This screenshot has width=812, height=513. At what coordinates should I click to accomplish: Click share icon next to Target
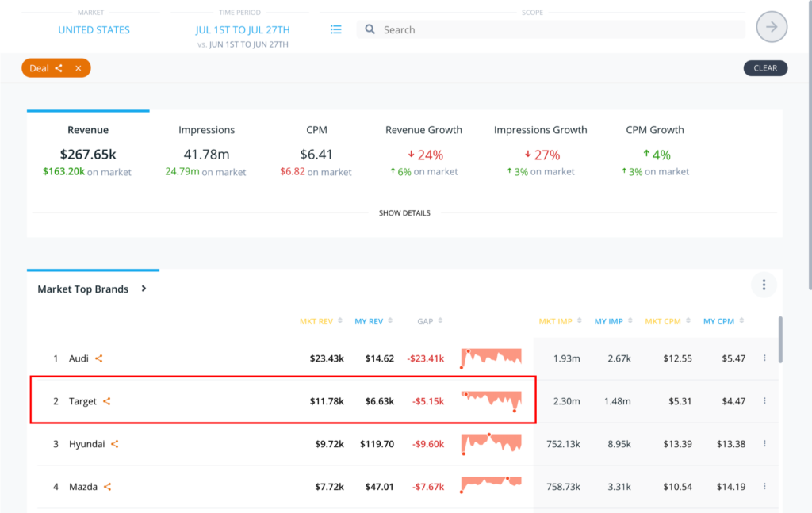click(107, 401)
